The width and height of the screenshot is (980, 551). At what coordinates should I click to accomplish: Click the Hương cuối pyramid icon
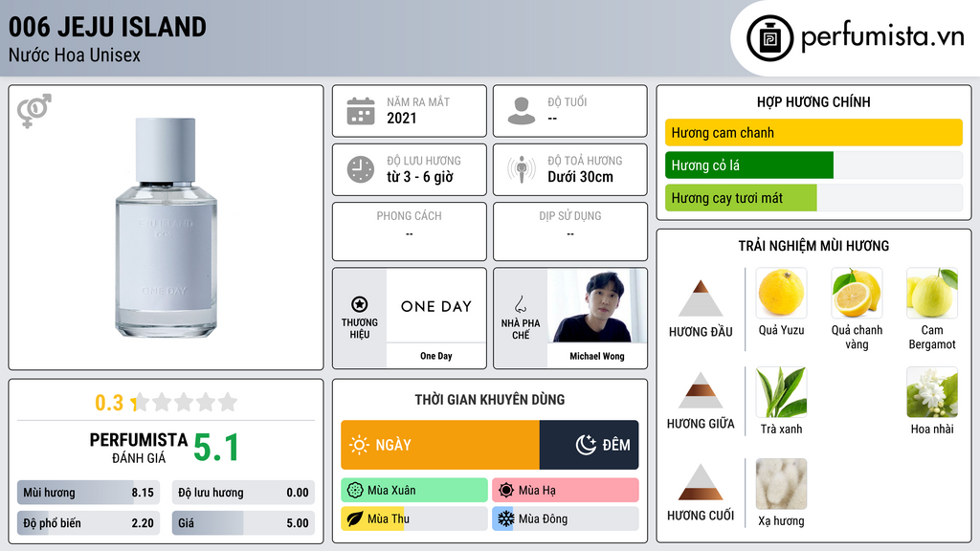(701, 482)
